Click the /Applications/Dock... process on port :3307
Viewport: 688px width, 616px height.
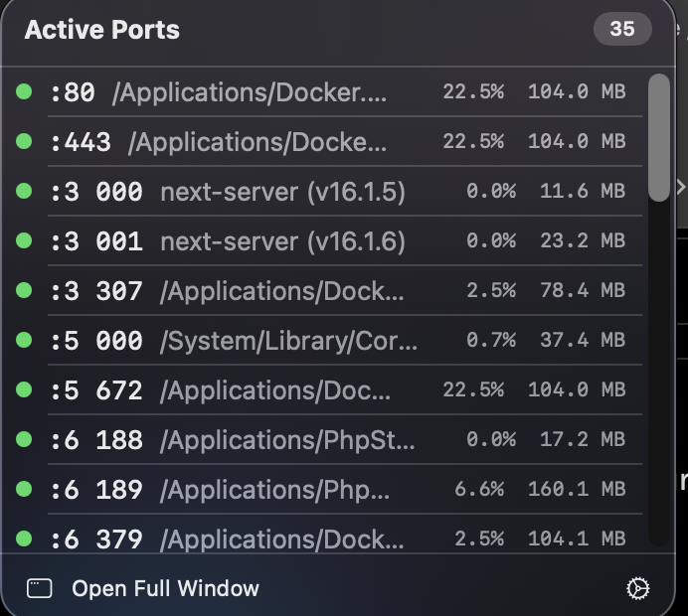click(281, 291)
